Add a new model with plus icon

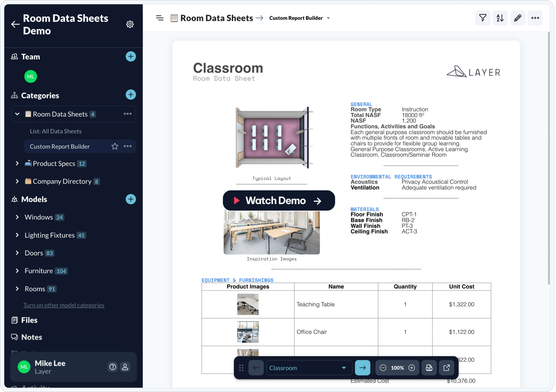tap(131, 199)
